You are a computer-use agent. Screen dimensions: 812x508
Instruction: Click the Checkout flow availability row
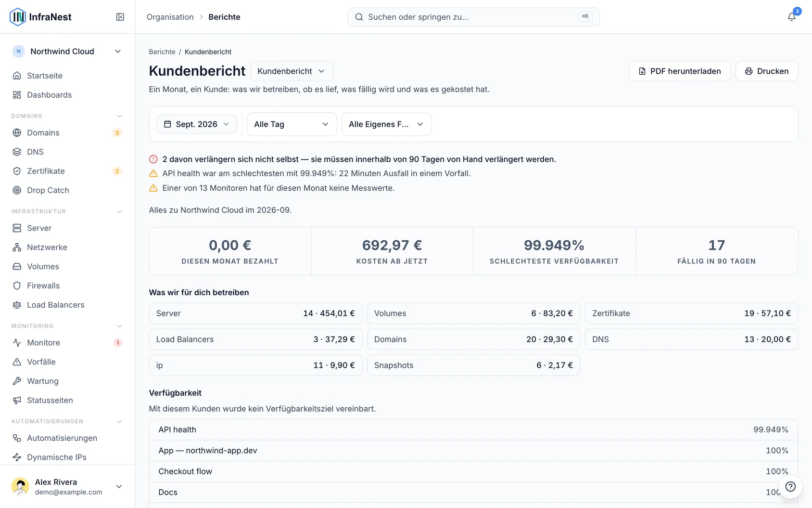pos(473,471)
